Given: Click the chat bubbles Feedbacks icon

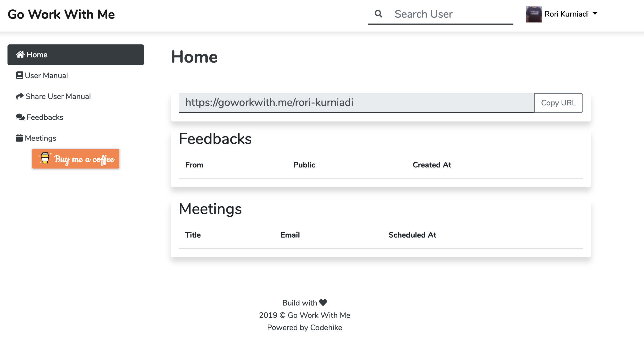Looking at the screenshot, I should coord(20,117).
